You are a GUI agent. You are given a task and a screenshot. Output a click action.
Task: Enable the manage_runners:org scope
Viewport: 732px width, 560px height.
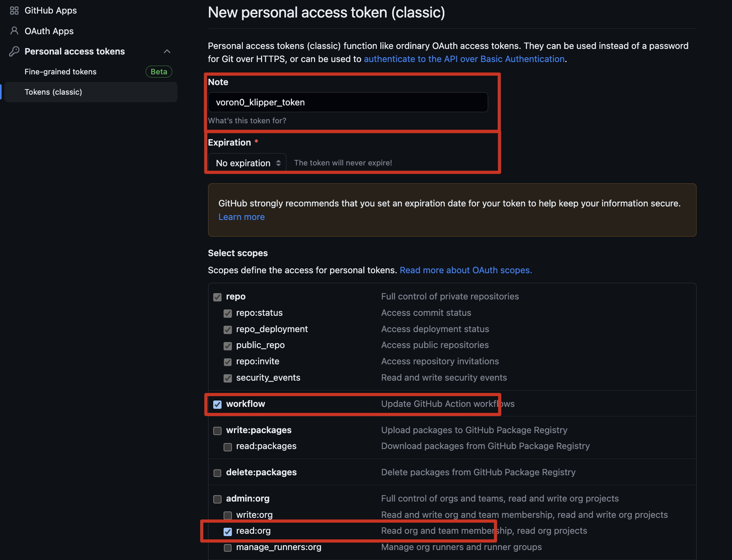[228, 548]
